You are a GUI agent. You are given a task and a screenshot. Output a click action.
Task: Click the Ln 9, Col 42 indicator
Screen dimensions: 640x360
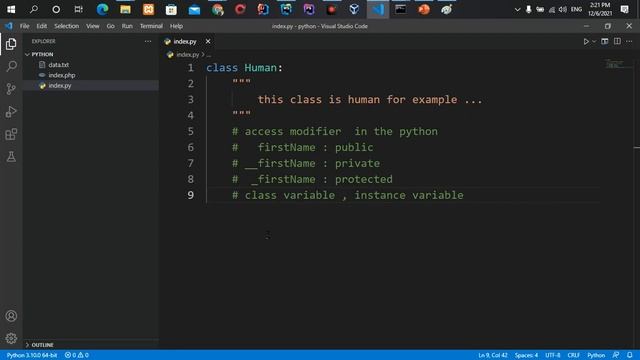493,355
